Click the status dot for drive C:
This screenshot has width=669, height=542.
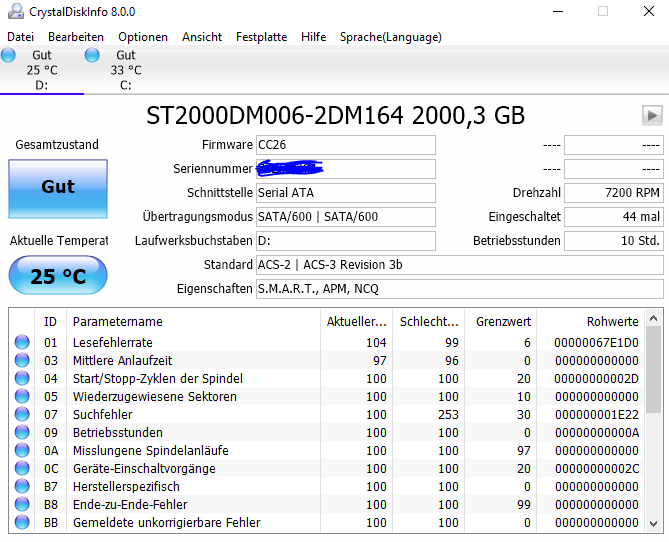point(92,55)
